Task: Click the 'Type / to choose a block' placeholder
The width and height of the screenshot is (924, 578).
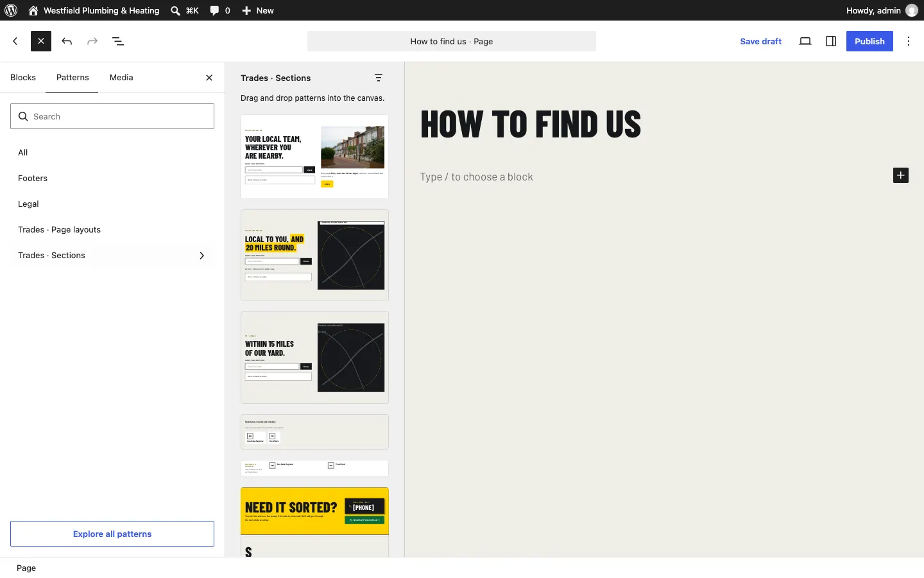Action: (x=477, y=177)
